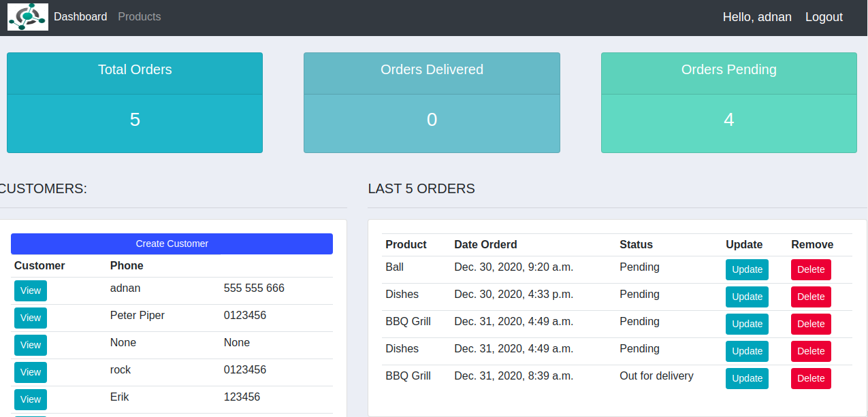View the customer adnan
This screenshot has width=868, height=417.
click(30, 290)
